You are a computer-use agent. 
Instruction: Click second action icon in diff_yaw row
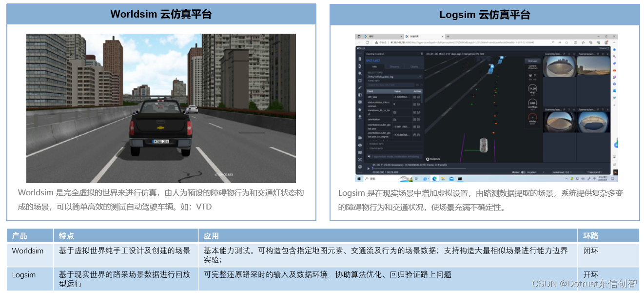(x=418, y=97)
